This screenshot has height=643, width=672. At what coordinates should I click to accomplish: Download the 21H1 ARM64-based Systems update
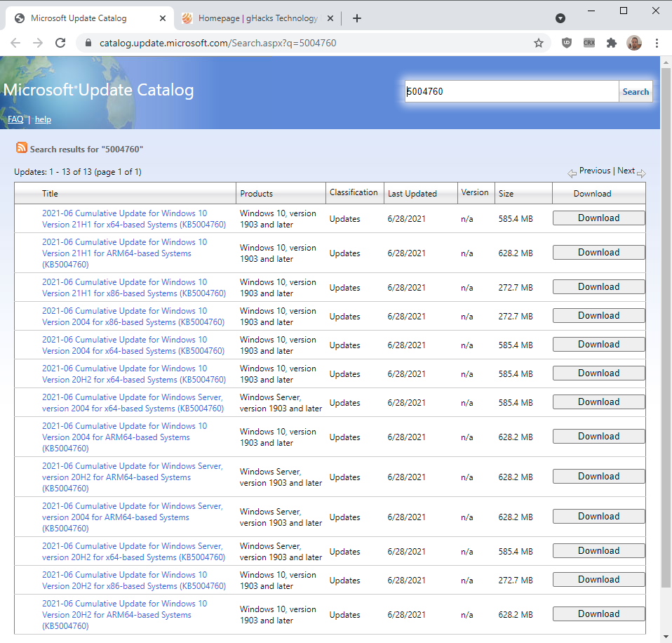pos(599,252)
